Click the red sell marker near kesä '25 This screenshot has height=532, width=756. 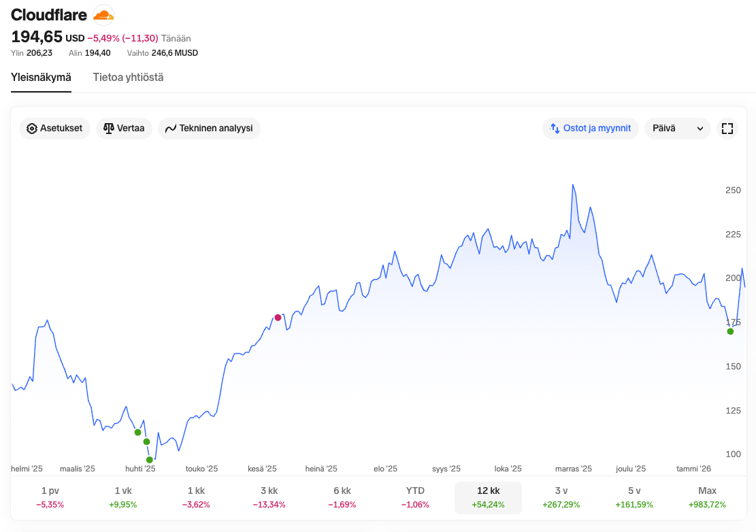click(x=278, y=318)
